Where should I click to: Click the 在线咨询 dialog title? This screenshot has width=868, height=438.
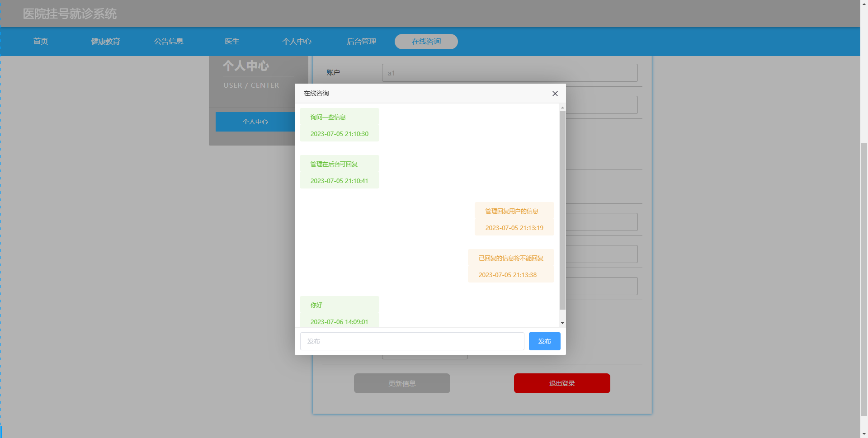click(x=316, y=93)
